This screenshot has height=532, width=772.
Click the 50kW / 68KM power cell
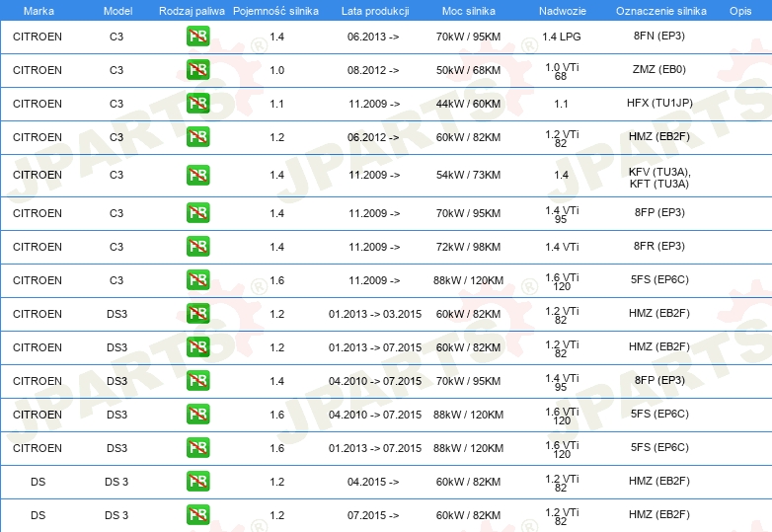(468, 70)
